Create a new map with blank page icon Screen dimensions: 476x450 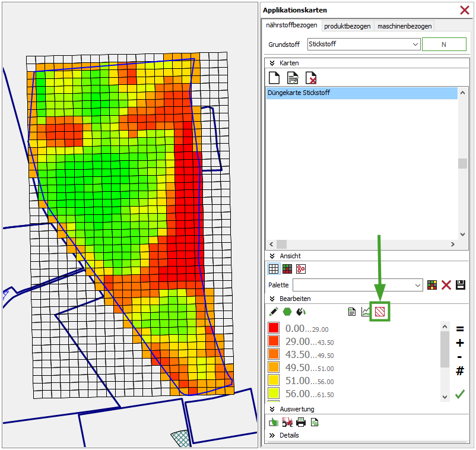click(x=274, y=78)
